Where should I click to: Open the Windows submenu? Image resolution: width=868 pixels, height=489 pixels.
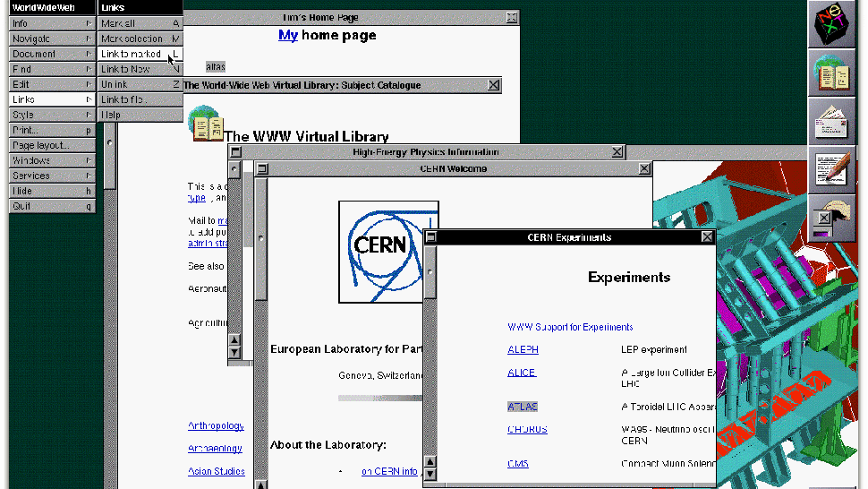(x=52, y=160)
